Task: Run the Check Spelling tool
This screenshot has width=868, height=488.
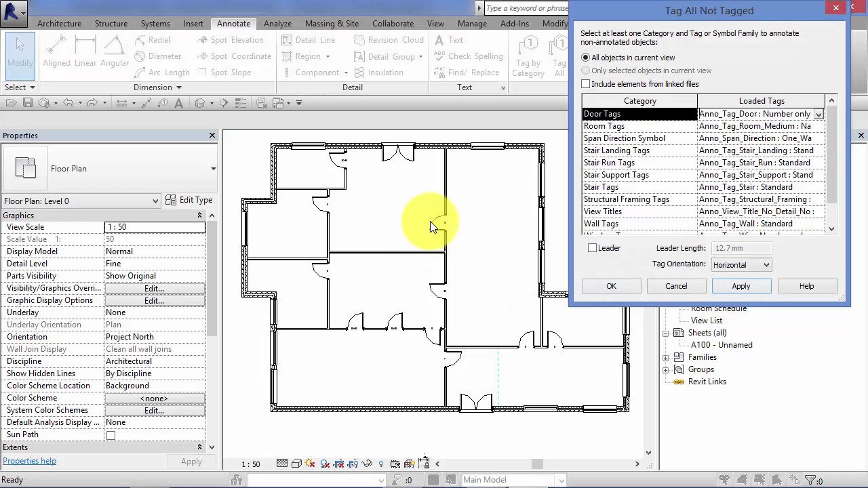Action: pyautogui.click(x=469, y=56)
